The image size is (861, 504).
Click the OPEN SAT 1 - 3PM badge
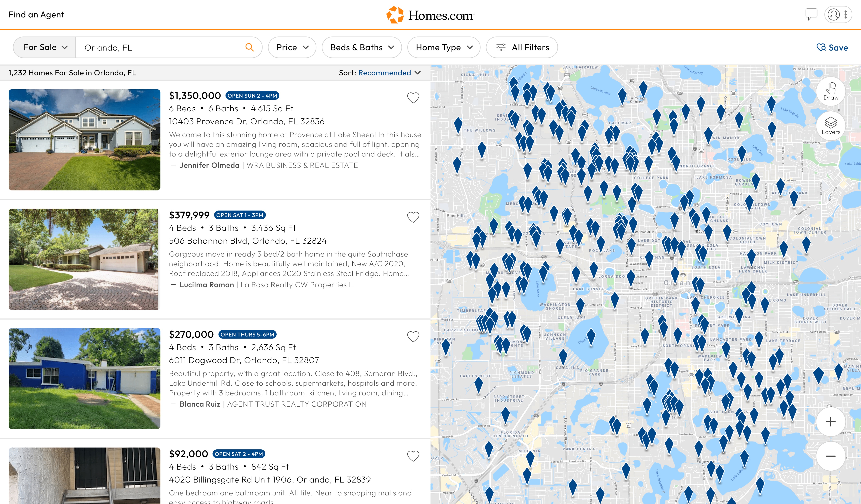(x=240, y=215)
